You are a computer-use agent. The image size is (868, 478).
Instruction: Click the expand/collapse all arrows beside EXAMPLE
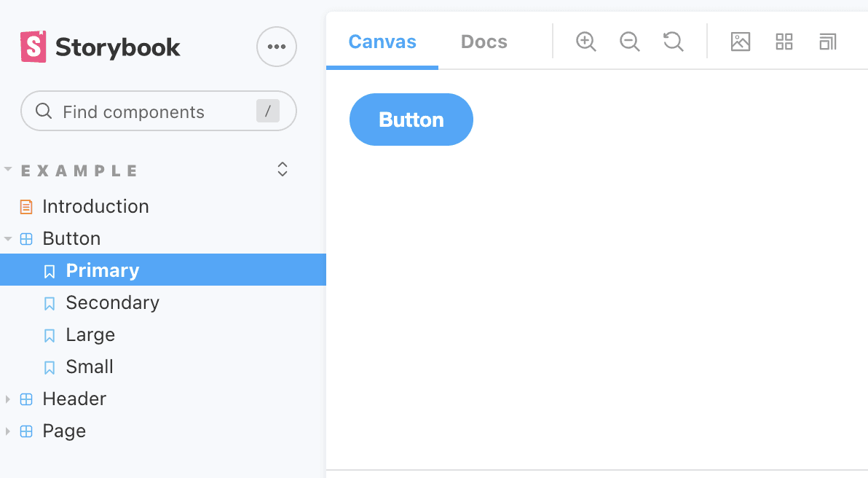283,170
